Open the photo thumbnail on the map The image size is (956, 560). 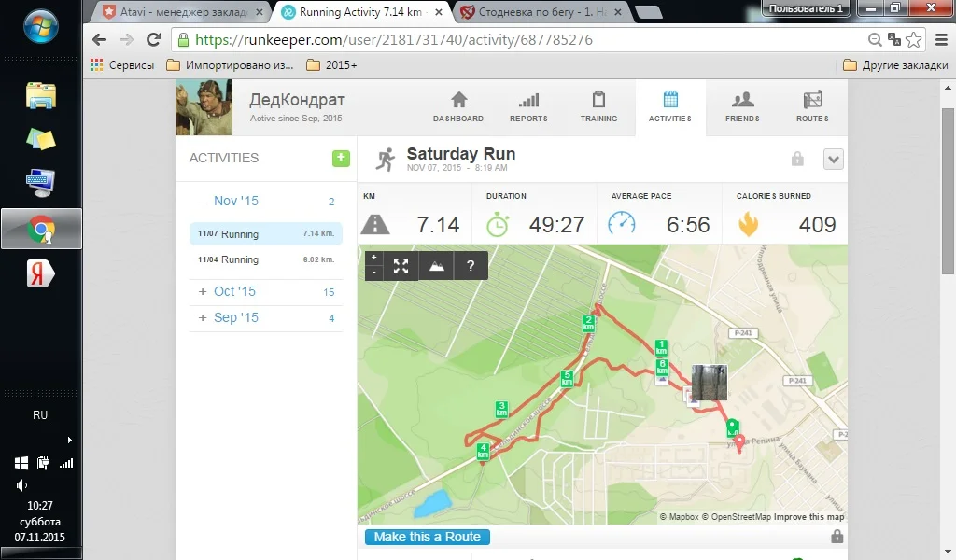click(x=710, y=382)
